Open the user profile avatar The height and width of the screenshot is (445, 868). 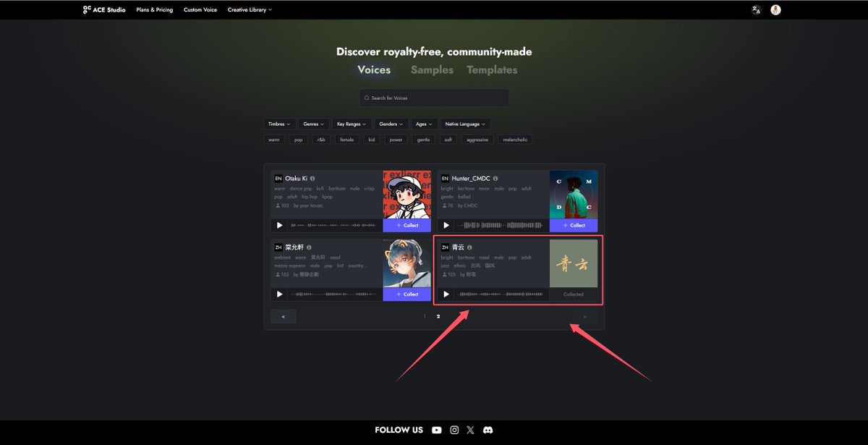[x=775, y=10]
